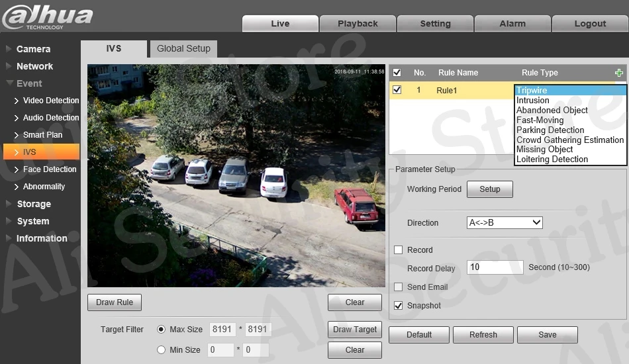The image size is (629, 364).
Task: Select the IVS sub-tab
Action: click(x=114, y=48)
